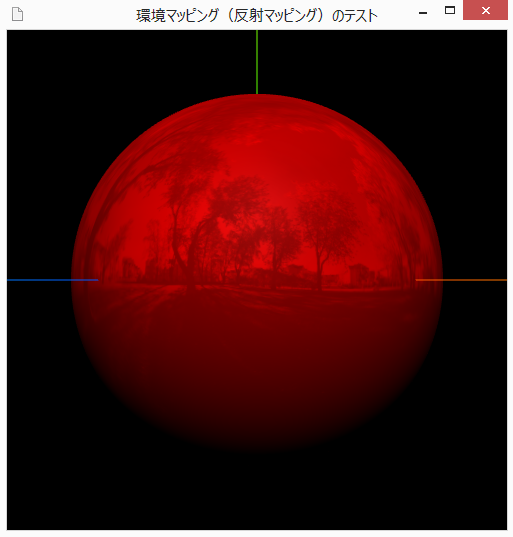
Task: Click the window title text 環境マッピング（反射マッピング）のテスト
Action: point(257,16)
